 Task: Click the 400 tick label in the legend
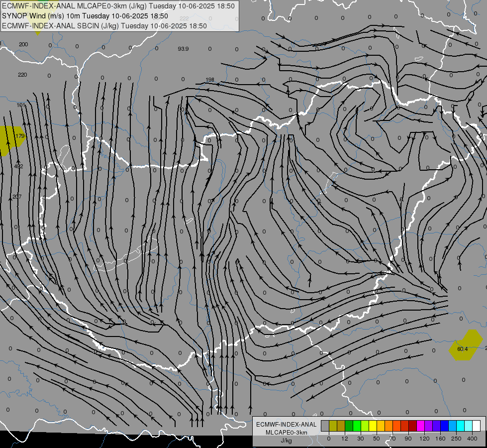(472, 439)
